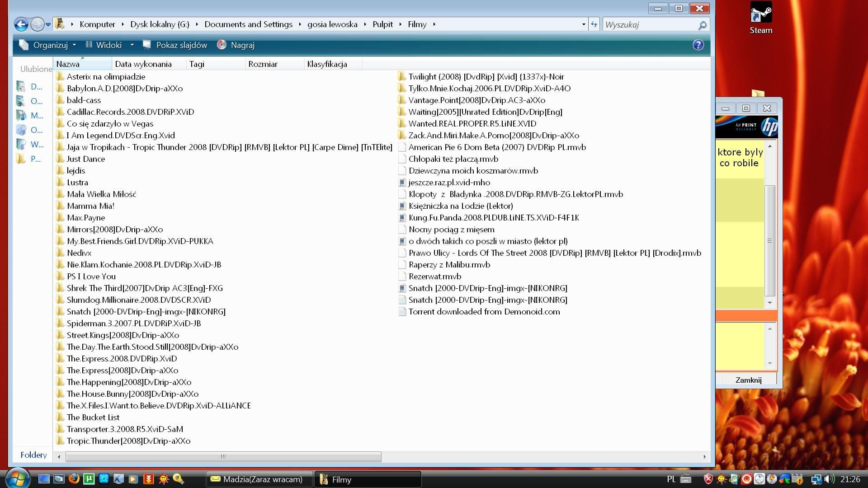Click Zamknij button in chat window
The width and height of the screenshot is (868, 488).
[749, 380]
